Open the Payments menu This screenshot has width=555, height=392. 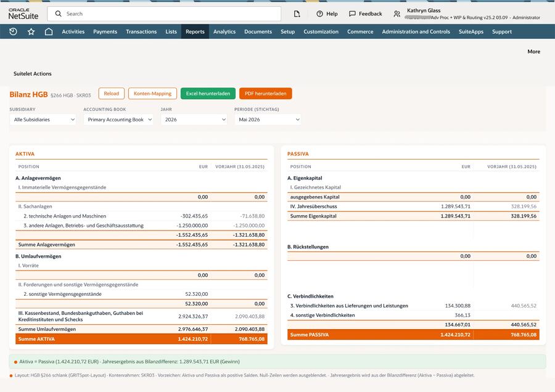105,31
